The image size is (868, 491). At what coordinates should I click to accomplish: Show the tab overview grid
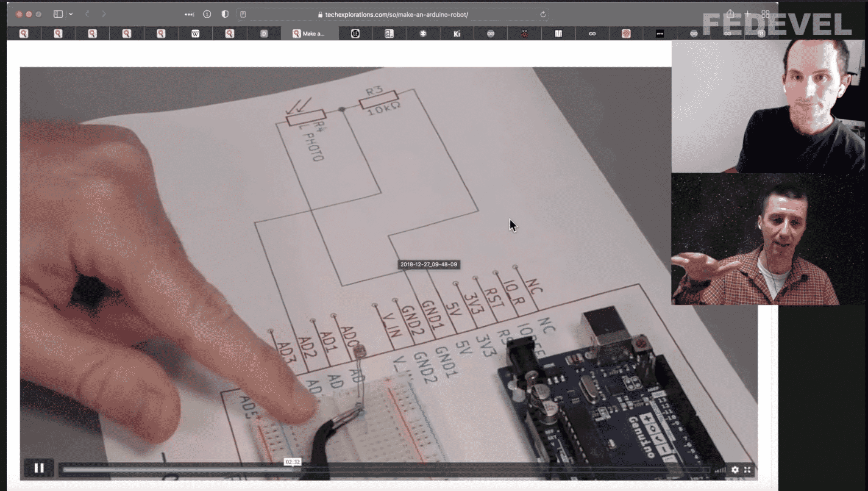coord(765,14)
